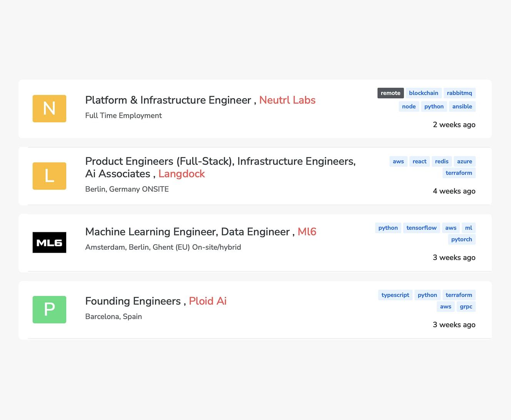Open the Founding Engineers job title
The width and height of the screenshot is (511, 420).
pyautogui.click(x=133, y=301)
